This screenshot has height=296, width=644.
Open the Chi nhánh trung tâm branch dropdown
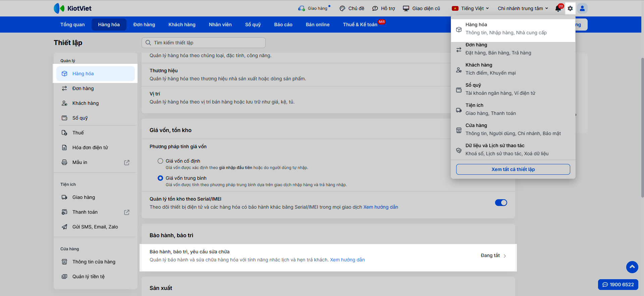523,8
